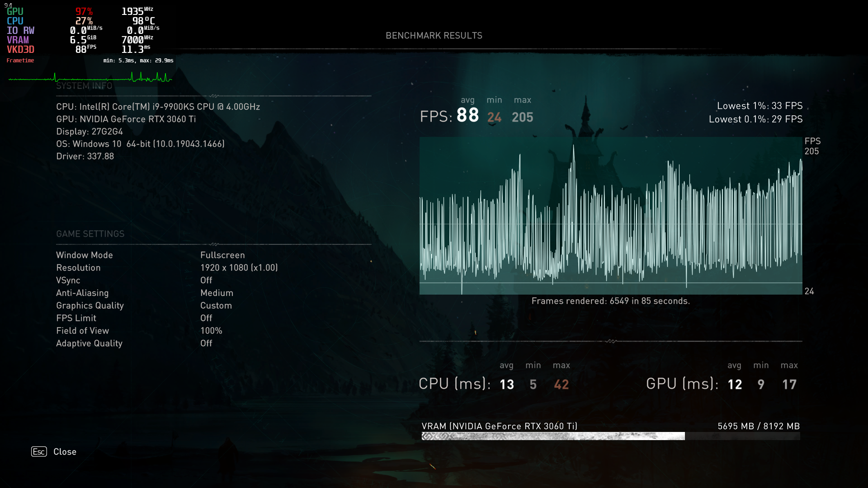Image resolution: width=868 pixels, height=488 pixels.
Task: Click the GPU average value "12"
Action: click(x=735, y=385)
